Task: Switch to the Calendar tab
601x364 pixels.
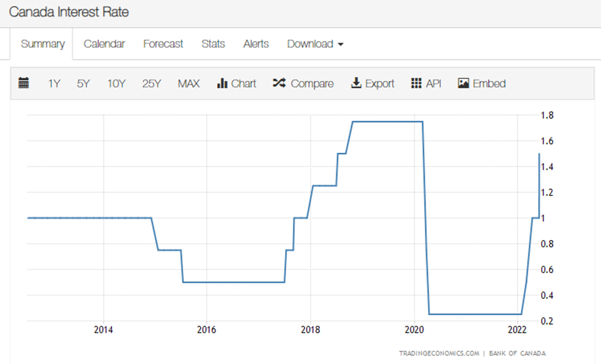Action: point(105,43)
